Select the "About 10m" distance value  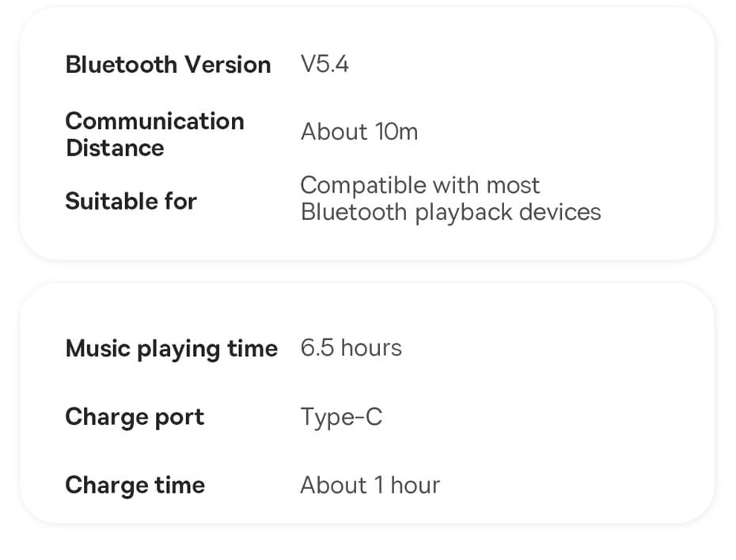pyautogui.click(x=359, y=131)
